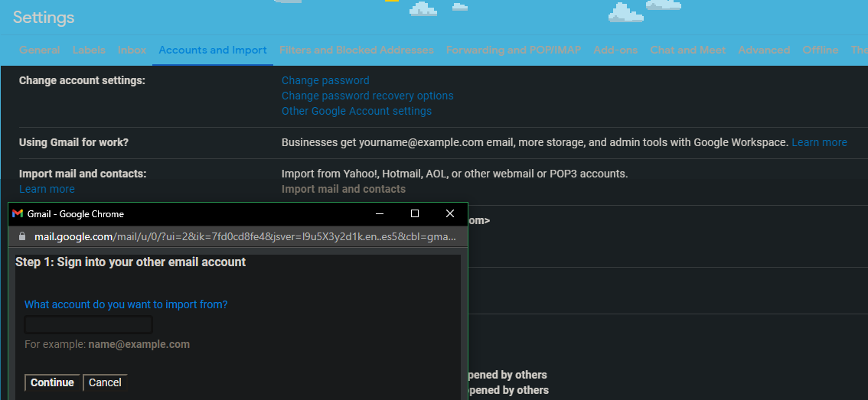
Task: Click Learn more under Import mail and contacts
Action: (x=47, y=189)
